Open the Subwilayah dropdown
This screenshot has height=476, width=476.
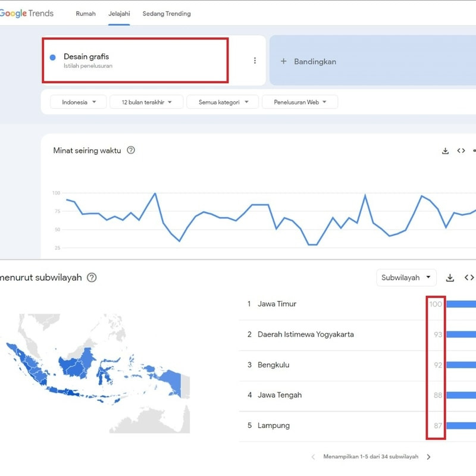click(x=406, y=277)
